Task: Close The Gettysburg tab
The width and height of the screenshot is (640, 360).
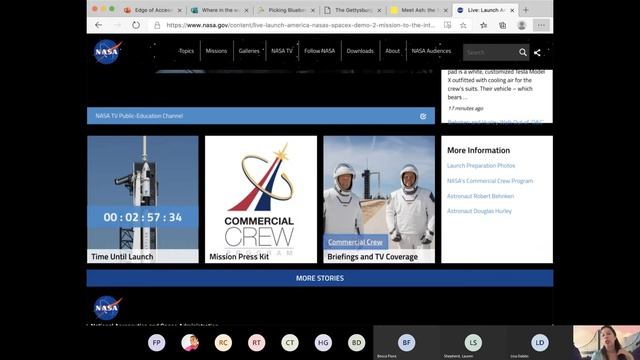Action: click(x=379, y=10)
